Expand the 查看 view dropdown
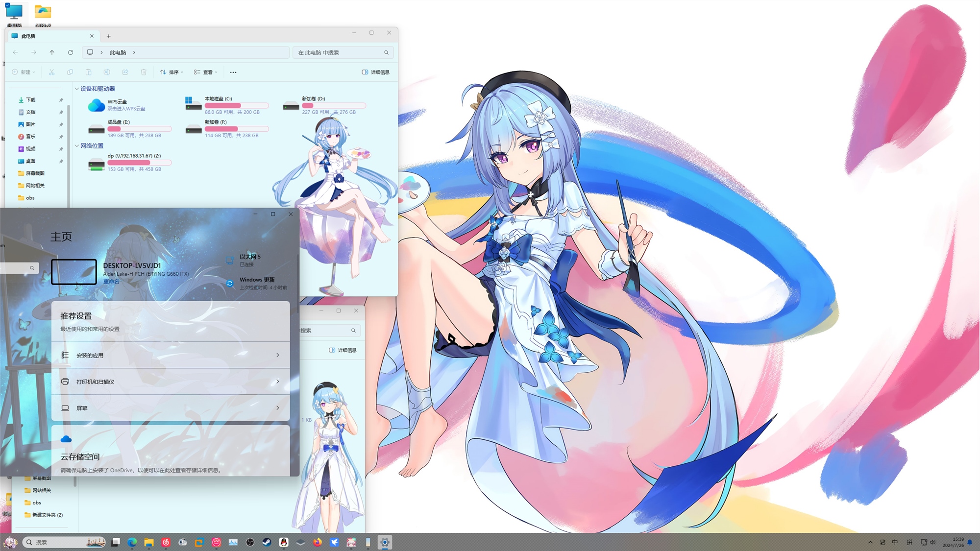Image resolution: width=980 pixels, height=551 pixels. click(205, 72)
